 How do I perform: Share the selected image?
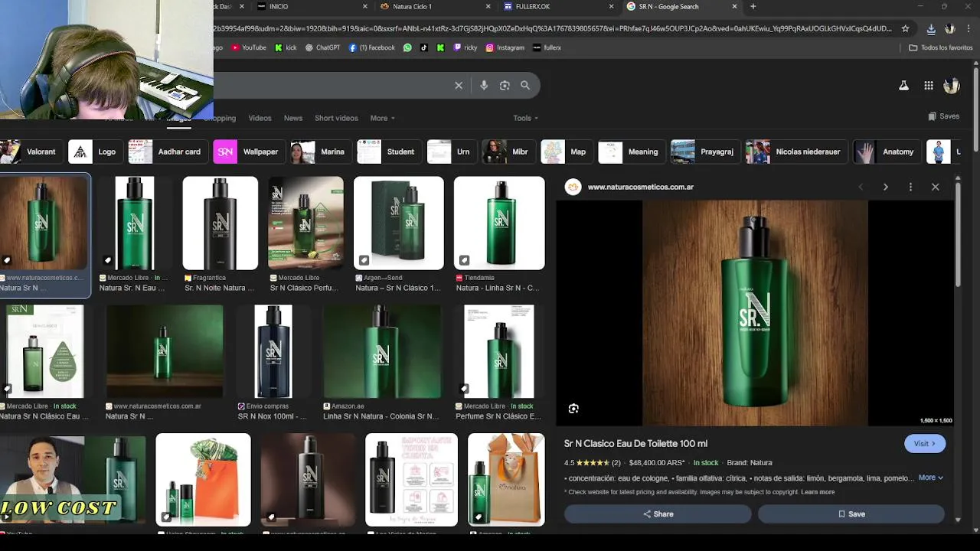(x=658, y=514)
